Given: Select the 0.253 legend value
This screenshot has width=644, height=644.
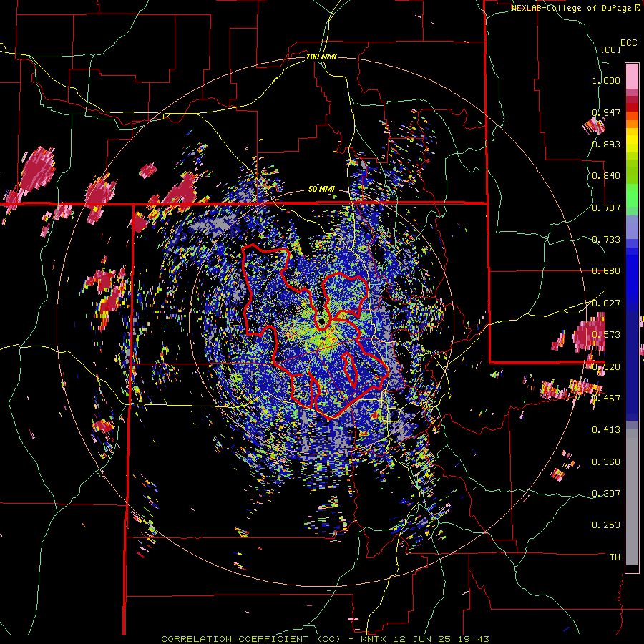Looking at the screenshot, I should tap(606, 525).
